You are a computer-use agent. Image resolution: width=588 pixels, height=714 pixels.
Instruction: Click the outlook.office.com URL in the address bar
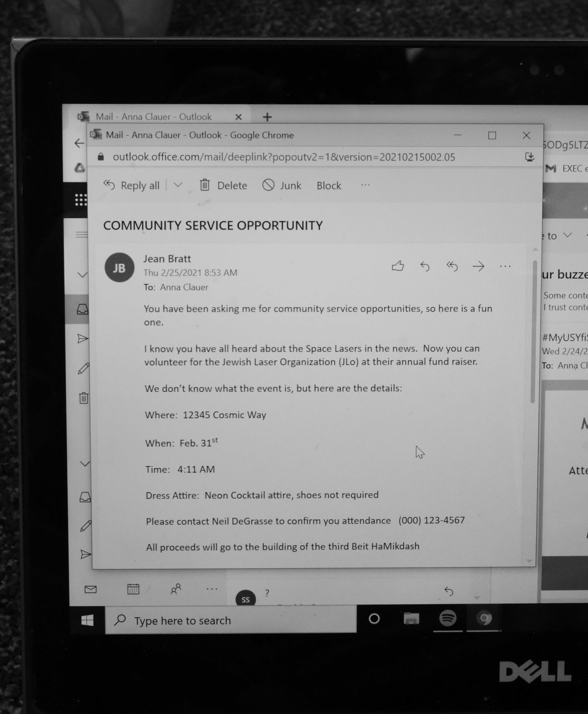(284, 157)
